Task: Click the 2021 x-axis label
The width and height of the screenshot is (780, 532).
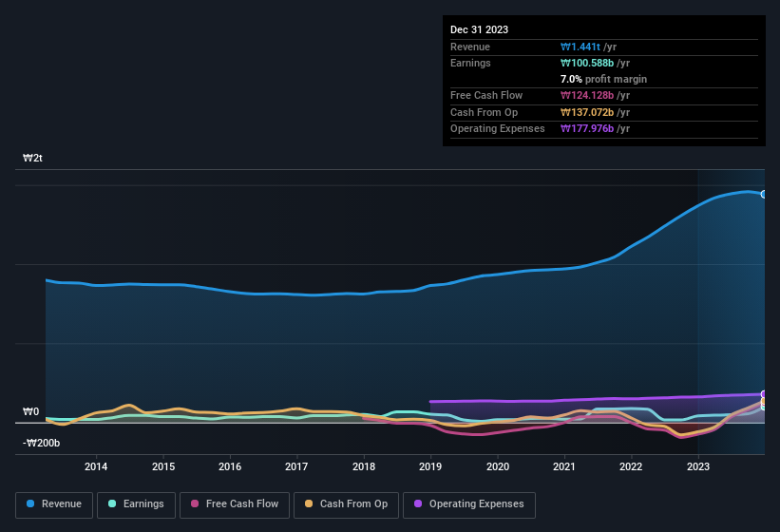Action: [564, 466]
